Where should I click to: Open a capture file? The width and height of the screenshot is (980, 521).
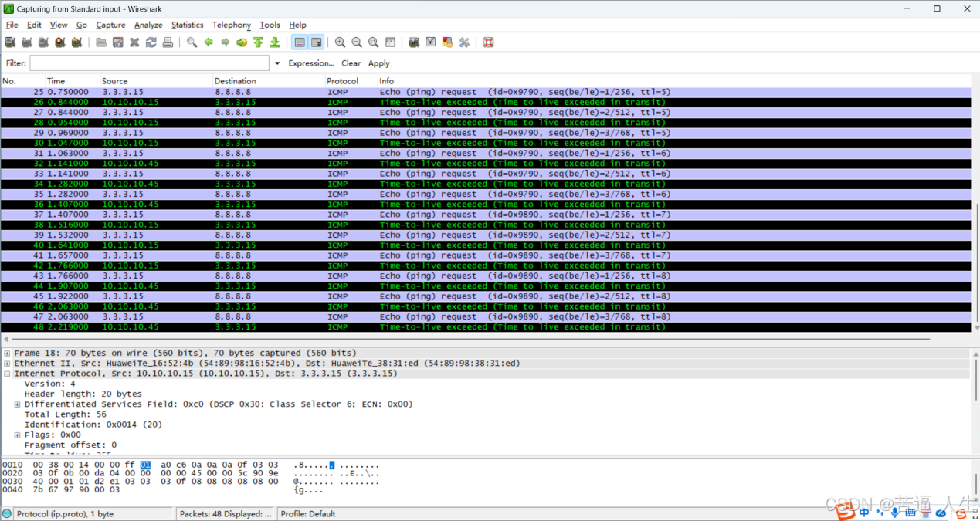pos(101,42)
